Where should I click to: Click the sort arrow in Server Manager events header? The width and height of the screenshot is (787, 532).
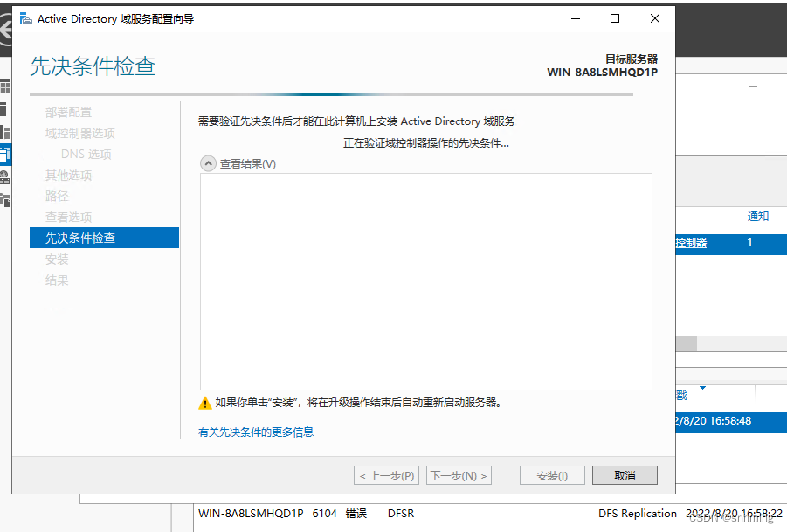point(702,388)
